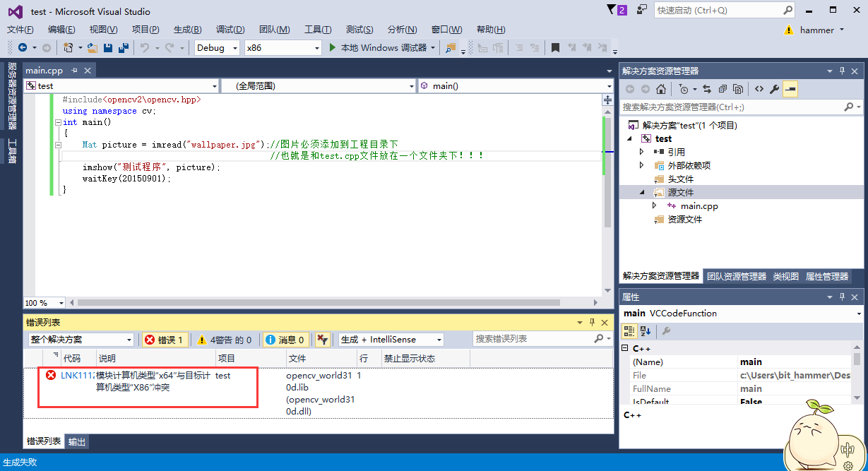This screenshot has height=471, width=868.
Task: Click the feedback icon next to notifications
Action: (641, 10)
